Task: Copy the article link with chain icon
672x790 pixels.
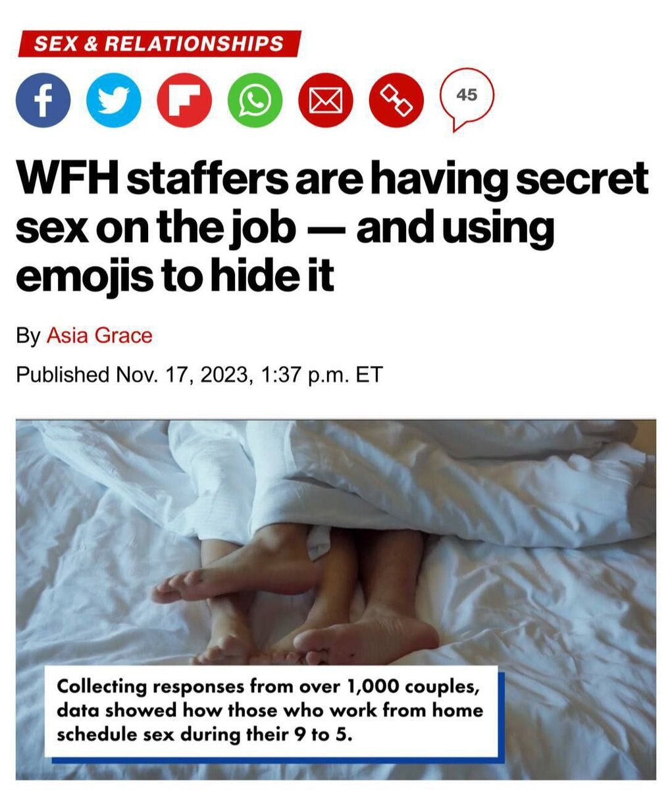Action: click(396, 101)
